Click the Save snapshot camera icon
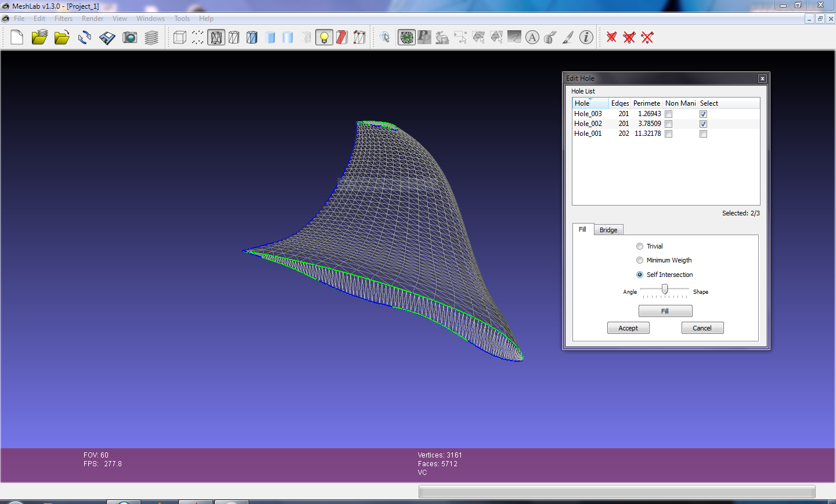This screenshot has width=836, height=504. 129,38
